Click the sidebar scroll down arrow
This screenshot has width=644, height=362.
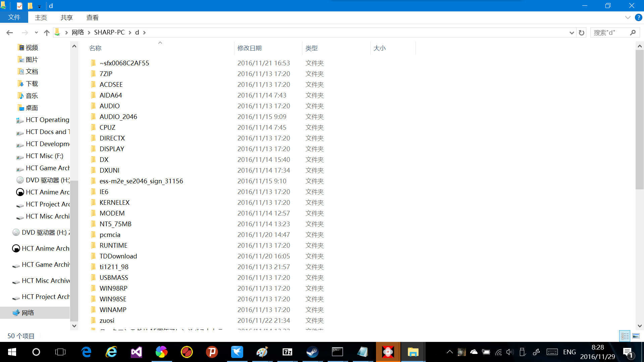(x=74, y=326)
